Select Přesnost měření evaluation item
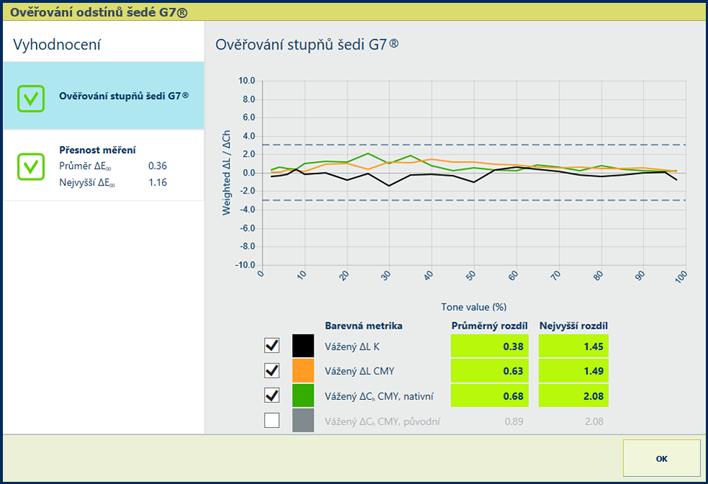Screen dimensions: 708x484 point(104,166)
